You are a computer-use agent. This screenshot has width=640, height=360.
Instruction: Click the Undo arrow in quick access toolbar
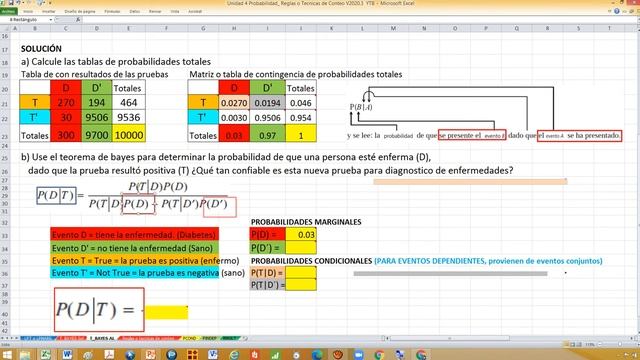tap(19, 3)
